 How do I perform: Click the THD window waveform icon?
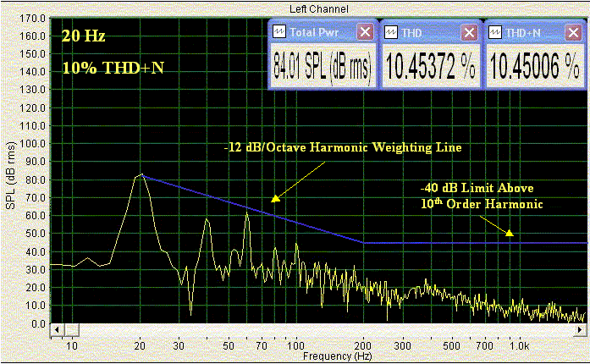pyautogui.click(x=391, y=33)
